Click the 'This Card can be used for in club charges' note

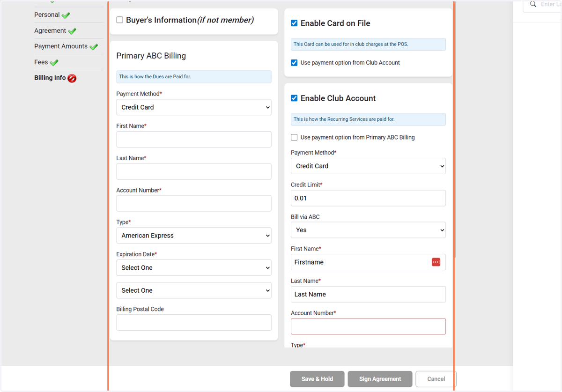click(x=368, y=44)
